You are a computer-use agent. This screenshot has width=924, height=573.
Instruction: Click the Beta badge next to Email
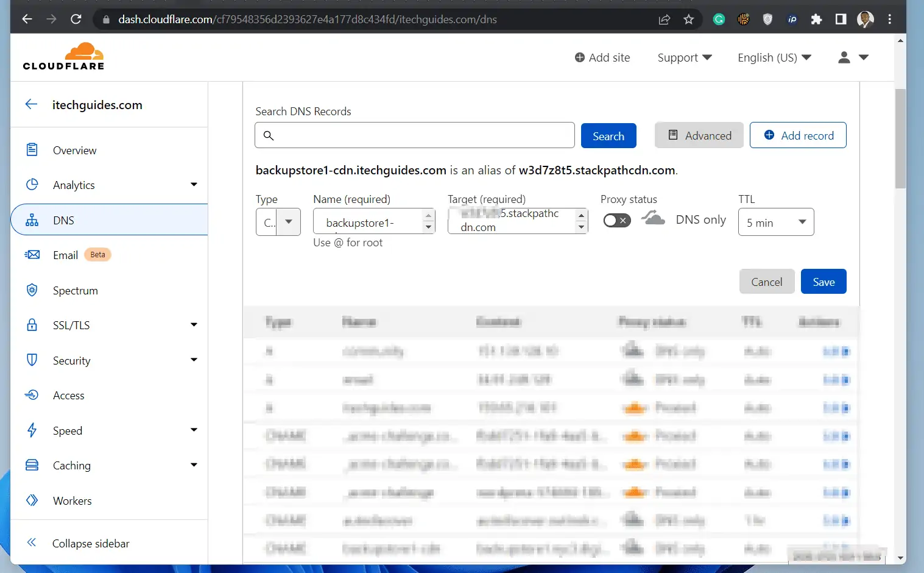point(97,255)
